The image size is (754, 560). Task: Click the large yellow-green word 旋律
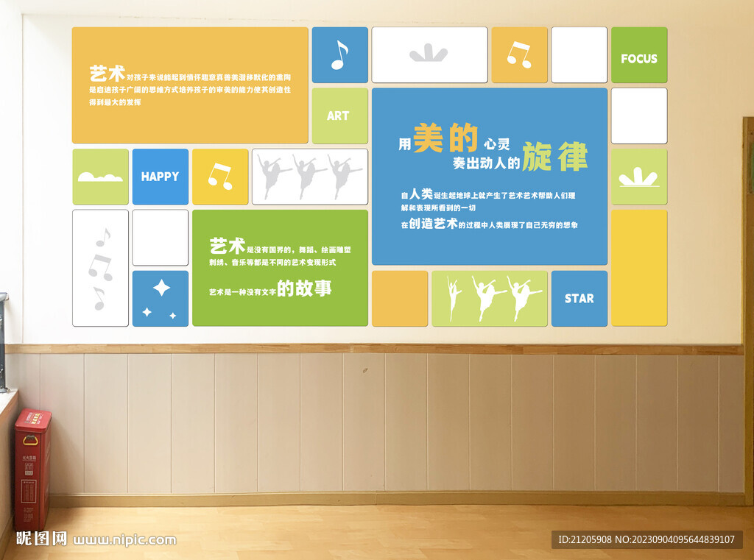tap(555, 157)
